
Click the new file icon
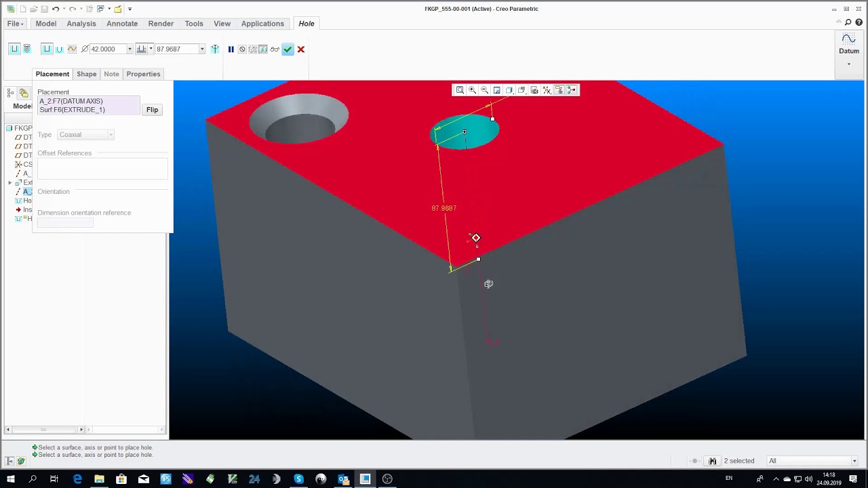click(x=23, y=9)
